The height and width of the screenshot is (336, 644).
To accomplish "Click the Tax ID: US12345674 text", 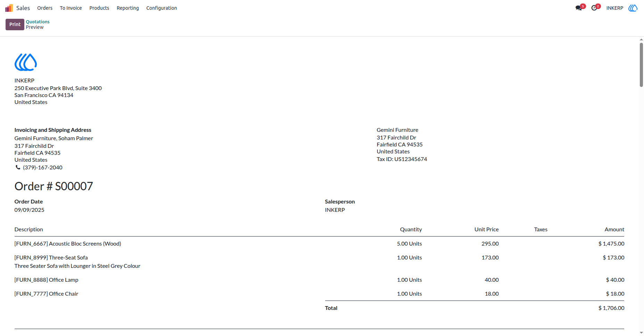I will point(402,159).
